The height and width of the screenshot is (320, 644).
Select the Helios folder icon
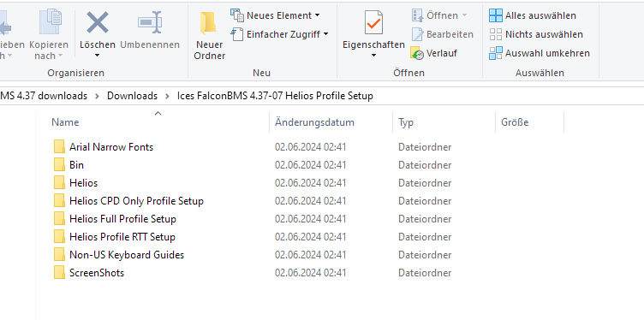point(60,183)
